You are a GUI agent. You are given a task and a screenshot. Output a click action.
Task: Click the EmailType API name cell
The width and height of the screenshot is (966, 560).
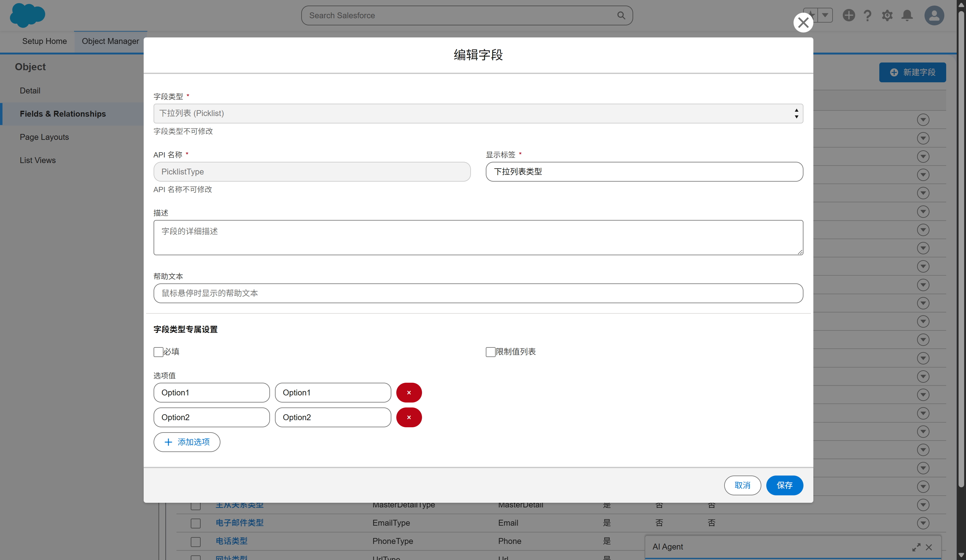click(391, 523)
